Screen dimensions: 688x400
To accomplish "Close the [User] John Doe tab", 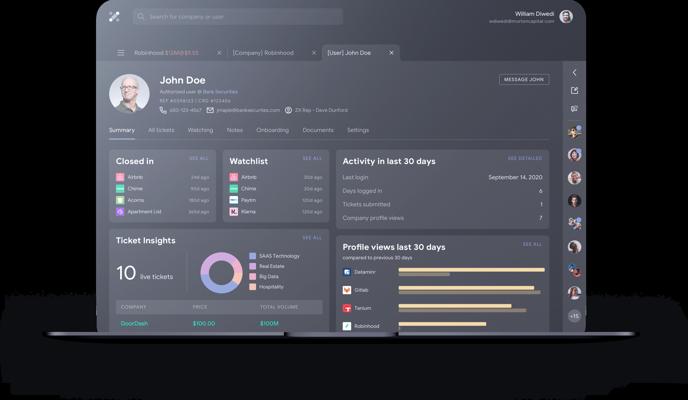I will 391,53.
